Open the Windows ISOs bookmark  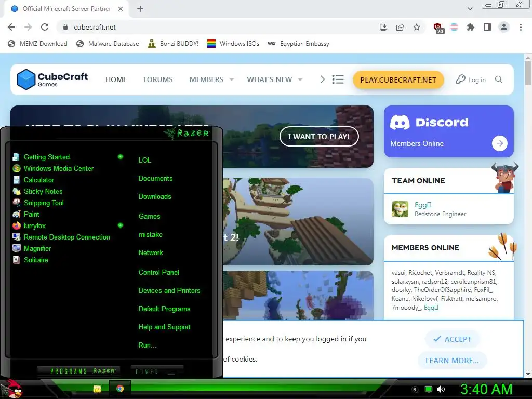[x=233, y=44]
